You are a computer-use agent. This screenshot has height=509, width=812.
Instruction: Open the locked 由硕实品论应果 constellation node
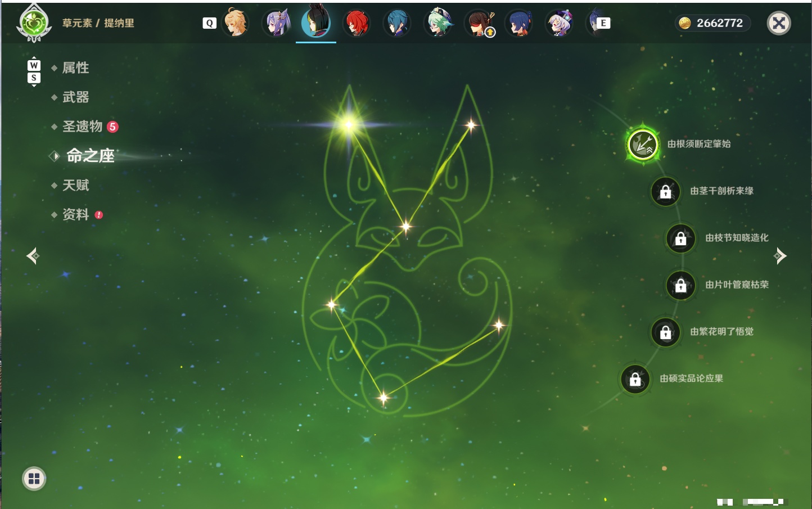click(x=635, y=379)
